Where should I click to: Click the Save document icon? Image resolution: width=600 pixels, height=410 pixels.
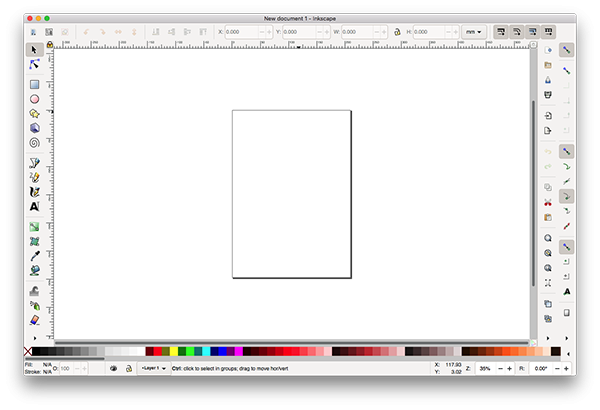(548, 80)
